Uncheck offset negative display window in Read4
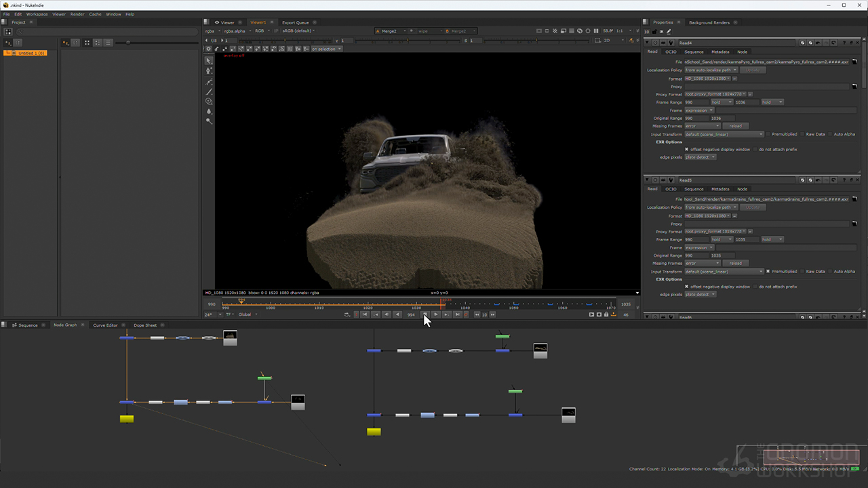Image resolution: width=868 pixels, height=488 pixels. [686, 149]
